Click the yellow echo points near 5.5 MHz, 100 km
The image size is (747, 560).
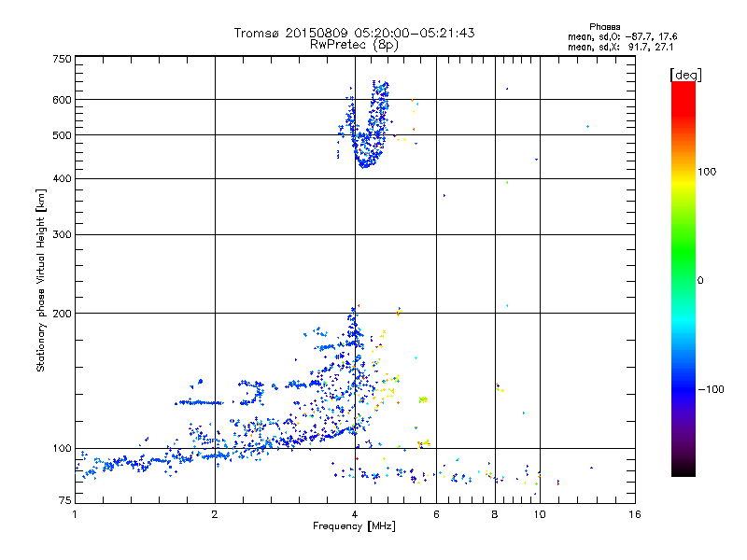423,442
